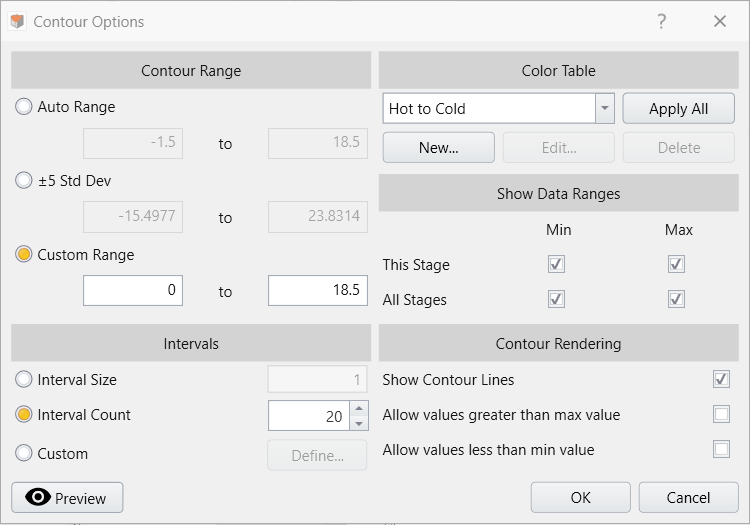Increase interval count with up arrow

click(359, 408)
